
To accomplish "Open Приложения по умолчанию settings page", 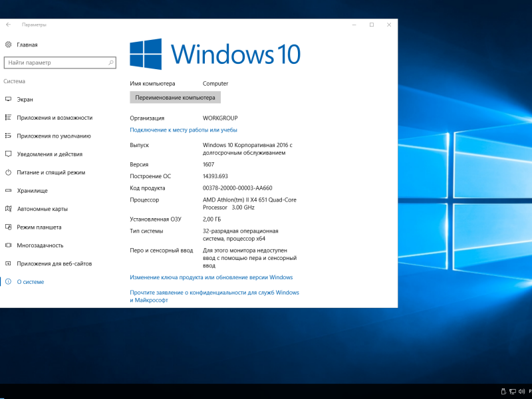I will click(x=54, y=136).
